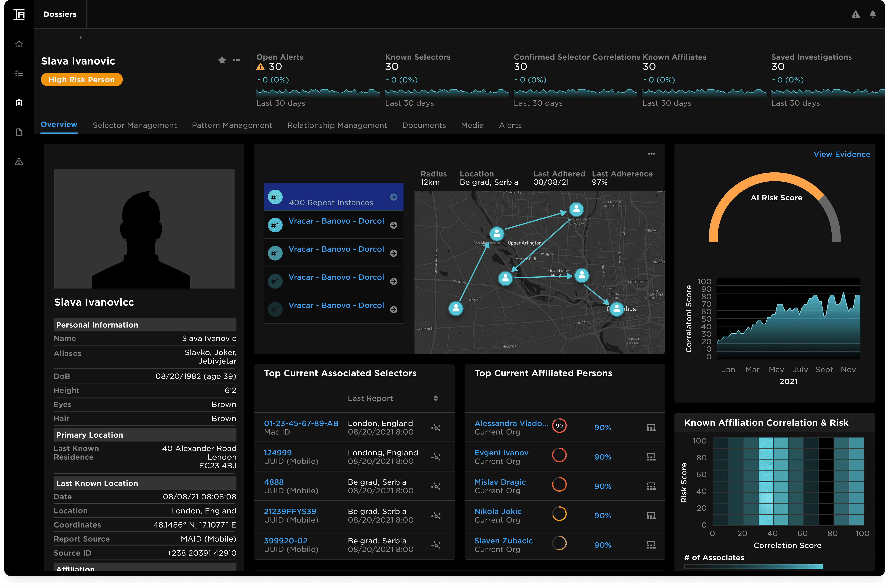Open map panel three-dot menu

click(651, 154)
